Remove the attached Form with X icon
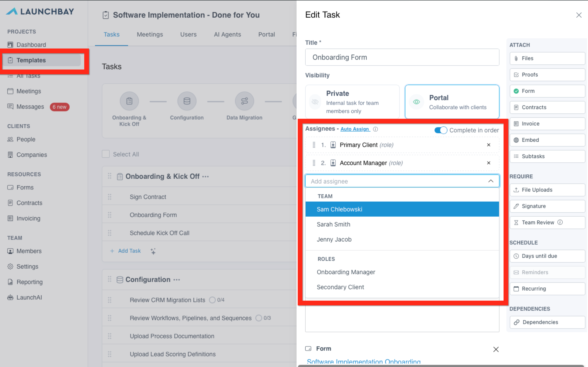Screen dimensions: 588x367 click(x=496, y=349)
